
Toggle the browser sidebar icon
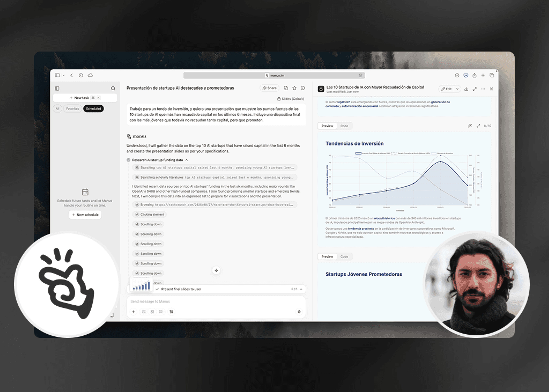coord(57,75)
